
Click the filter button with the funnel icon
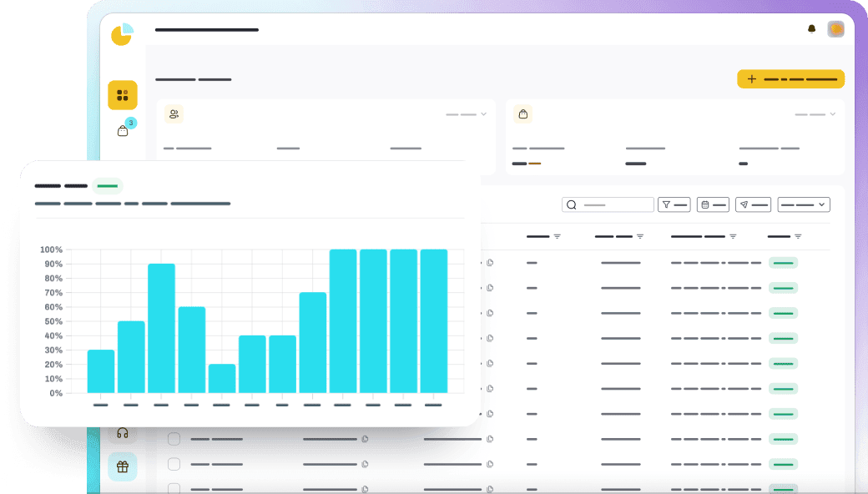click(674, 204)
